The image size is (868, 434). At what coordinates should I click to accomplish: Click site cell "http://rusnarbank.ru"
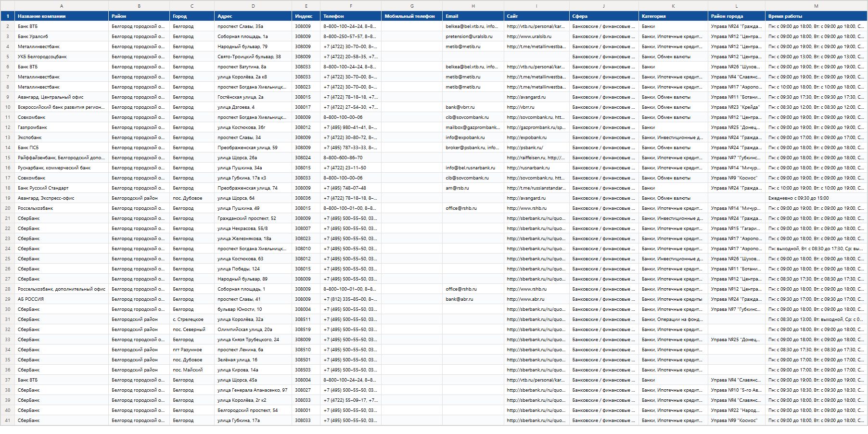[536, 168]
